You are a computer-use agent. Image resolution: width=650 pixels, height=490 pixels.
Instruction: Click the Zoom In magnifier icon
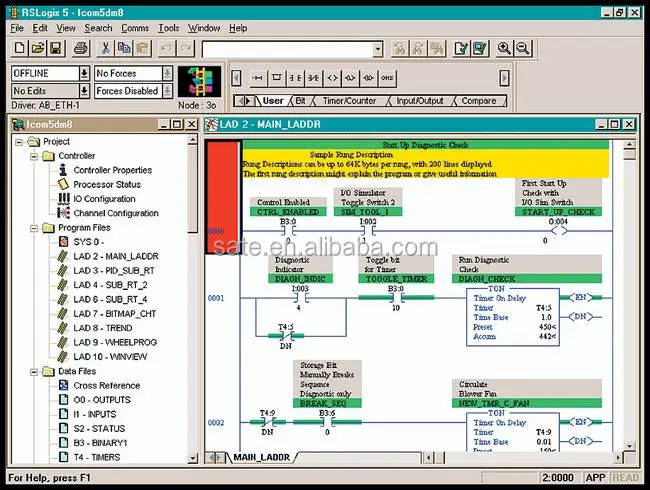(x=504, y=48)
